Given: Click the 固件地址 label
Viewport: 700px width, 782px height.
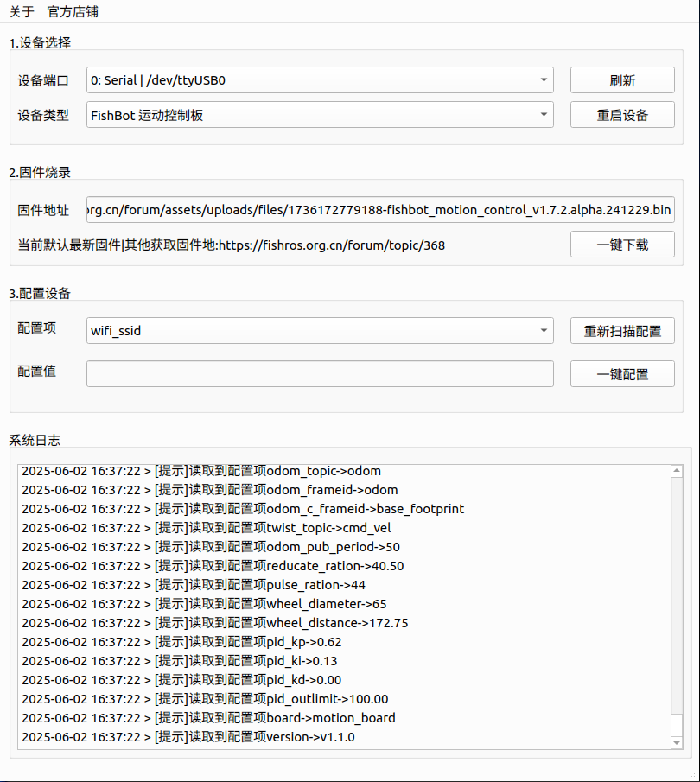Looking at the screenshot, I should click(x=43, y=210).
